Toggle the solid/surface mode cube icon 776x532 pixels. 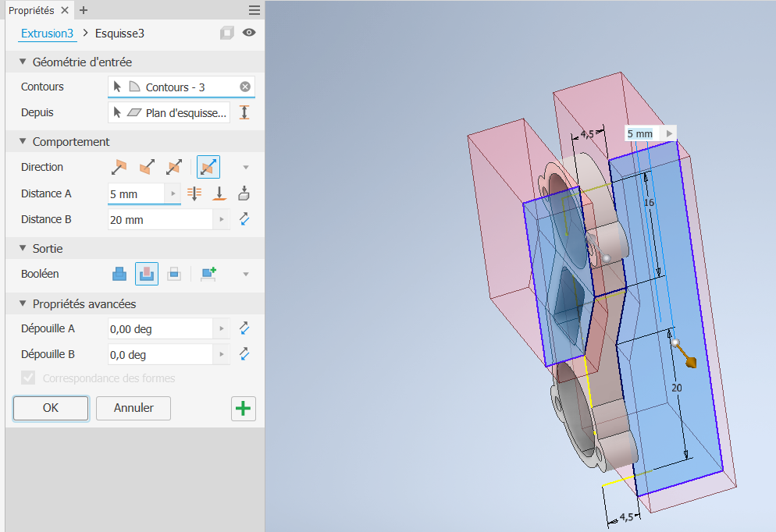[226, 33]
